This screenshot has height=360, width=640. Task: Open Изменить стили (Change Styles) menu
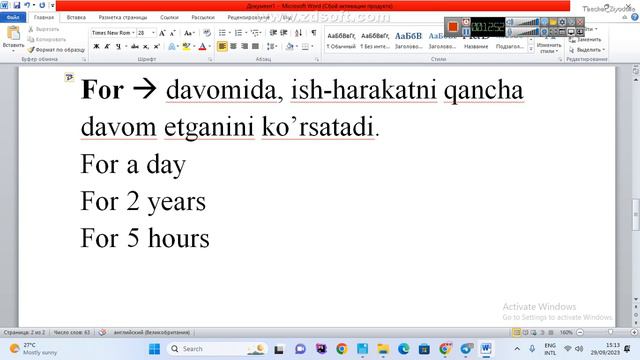point(548,48)
